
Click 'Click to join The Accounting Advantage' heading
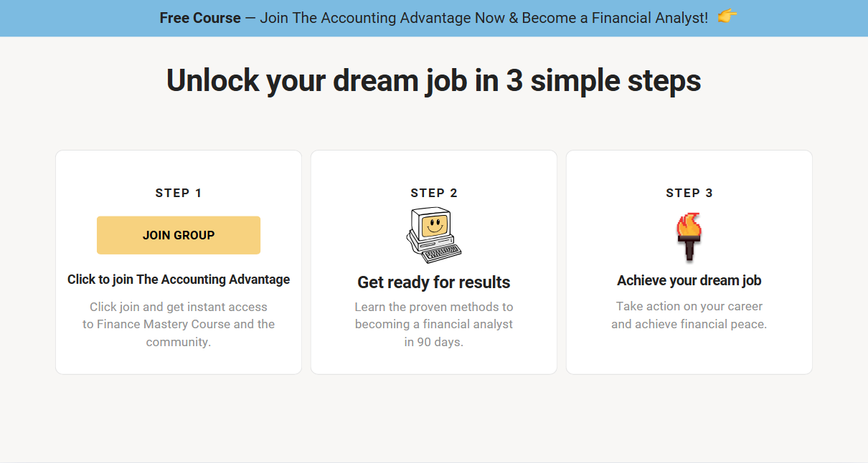179,280
